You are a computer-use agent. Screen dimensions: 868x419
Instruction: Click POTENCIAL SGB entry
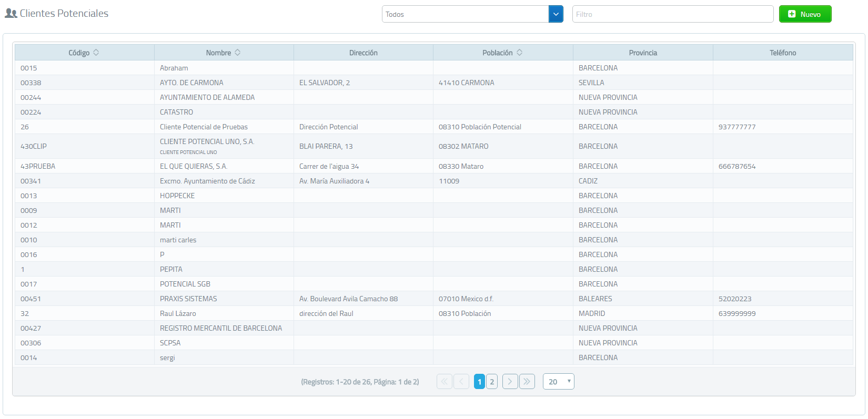pos(185,284)
